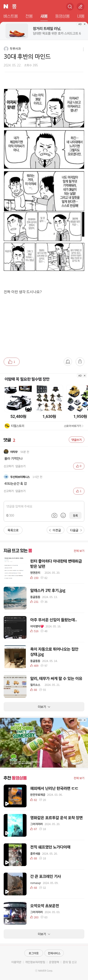Open 알래스카 1박 후기.jpg thumbnail
This screenshot has width=88, height=980.
[15, 598]
